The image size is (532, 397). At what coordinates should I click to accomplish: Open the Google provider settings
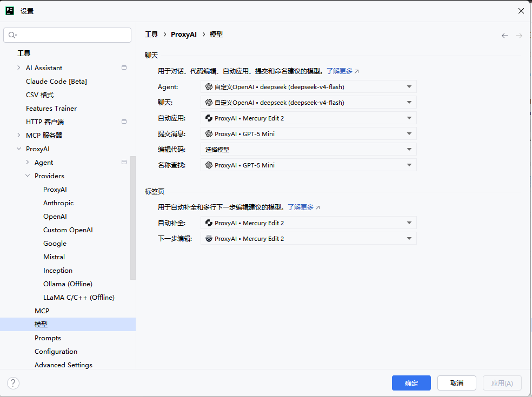pyautogui.click(x=55, y=244)
